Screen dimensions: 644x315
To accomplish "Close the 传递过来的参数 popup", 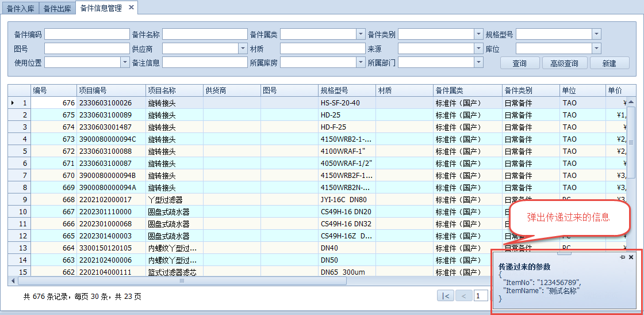I will tap(631, 257).
